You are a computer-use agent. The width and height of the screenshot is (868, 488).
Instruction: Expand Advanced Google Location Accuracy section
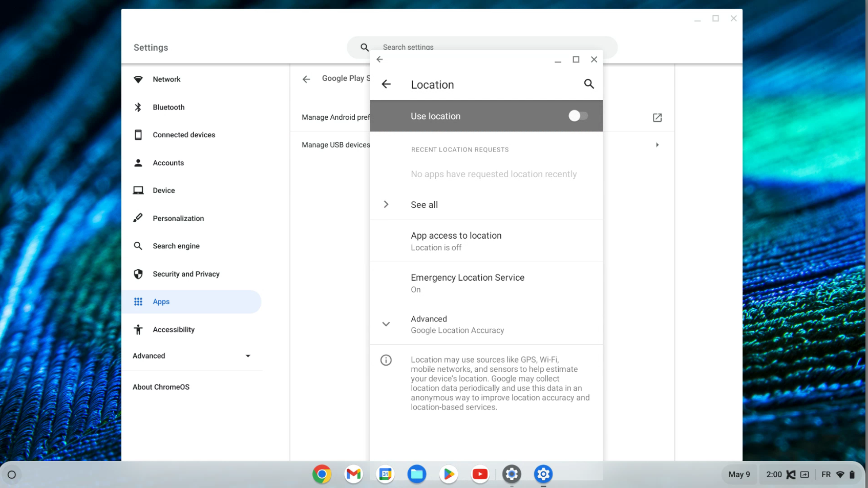(x=486, y=324)
